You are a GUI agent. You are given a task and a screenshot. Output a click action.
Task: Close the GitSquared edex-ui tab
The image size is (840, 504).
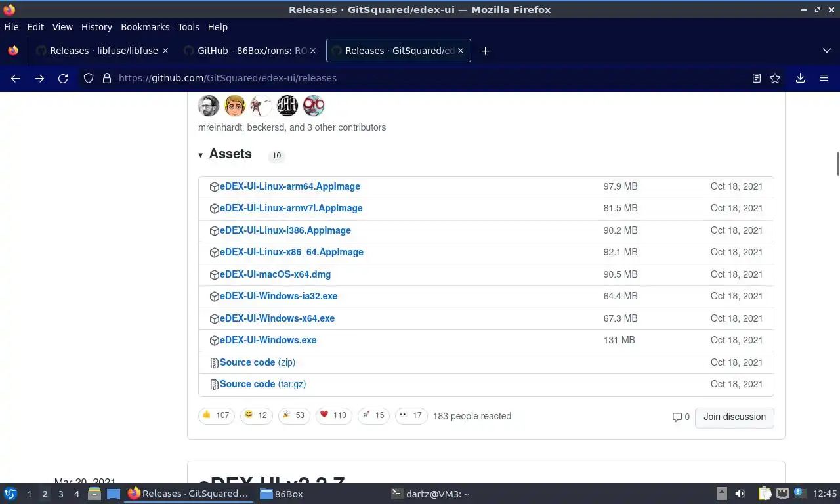[461, 51]
